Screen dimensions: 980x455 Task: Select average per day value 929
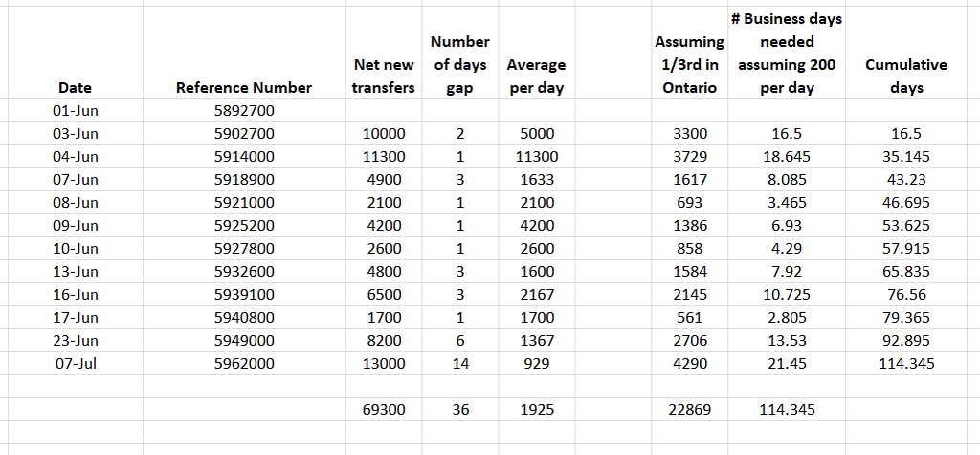pos(537,364)
